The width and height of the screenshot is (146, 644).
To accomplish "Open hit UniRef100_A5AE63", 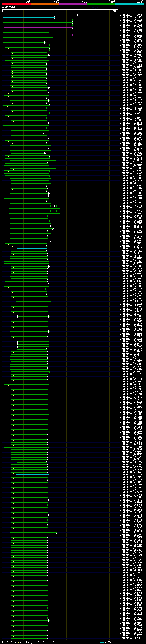I will pos(131,103).
